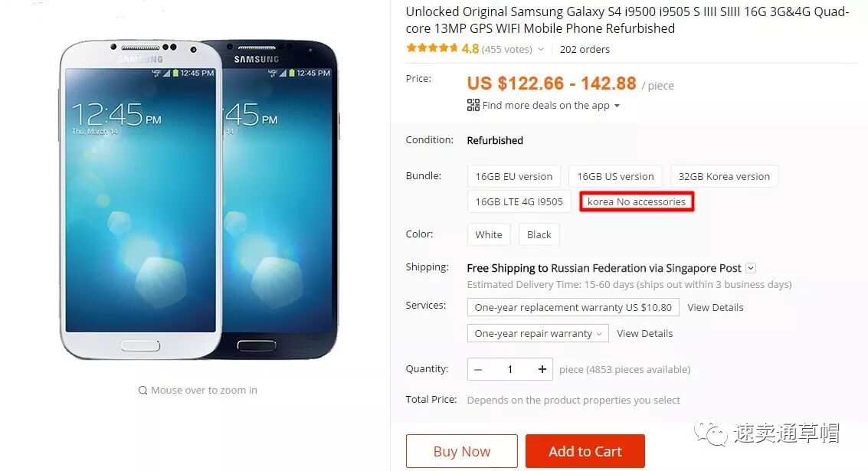Screen dimensions: 868x471
Task: Click the quantity input field
Action: click(x=509, y=369)
